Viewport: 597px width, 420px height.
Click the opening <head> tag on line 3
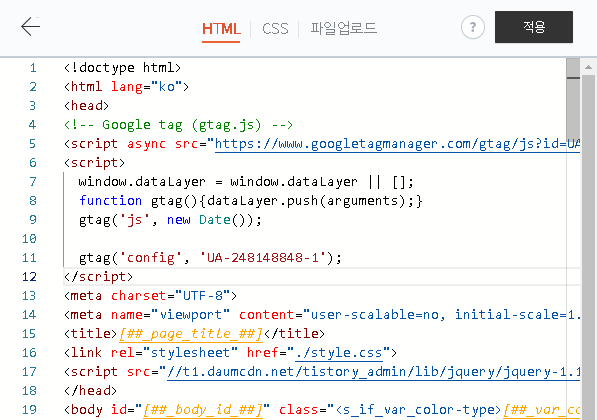86,105
